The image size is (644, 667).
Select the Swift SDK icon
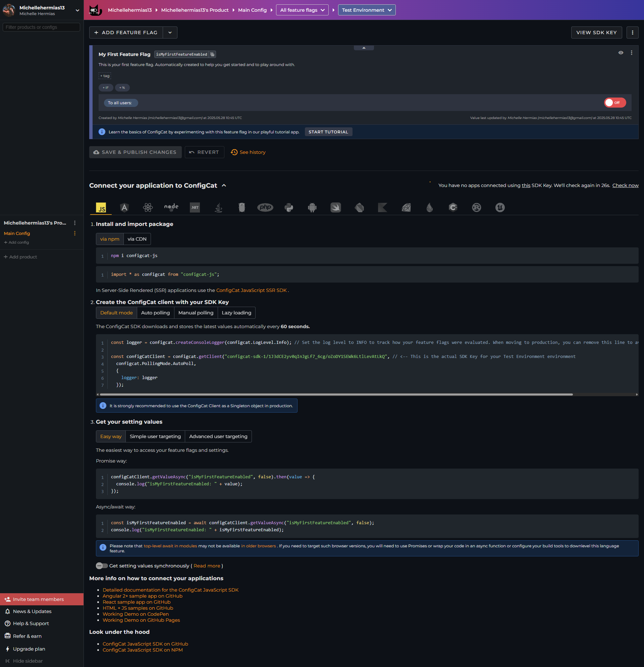(x=336, y=207)
